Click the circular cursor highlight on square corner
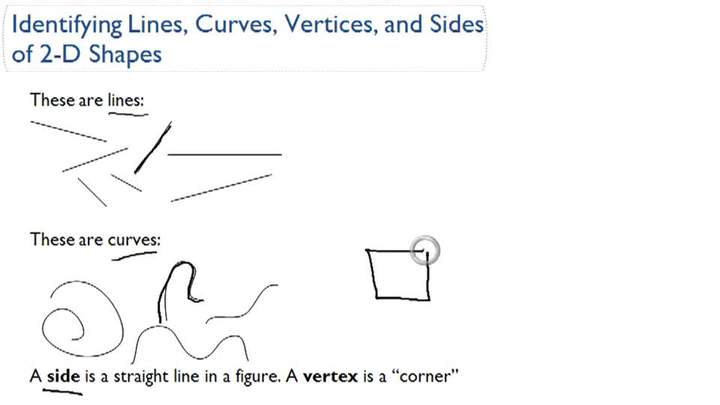Image resolution: width=720 pixels, height=405 pixels. tap(425, 250)
